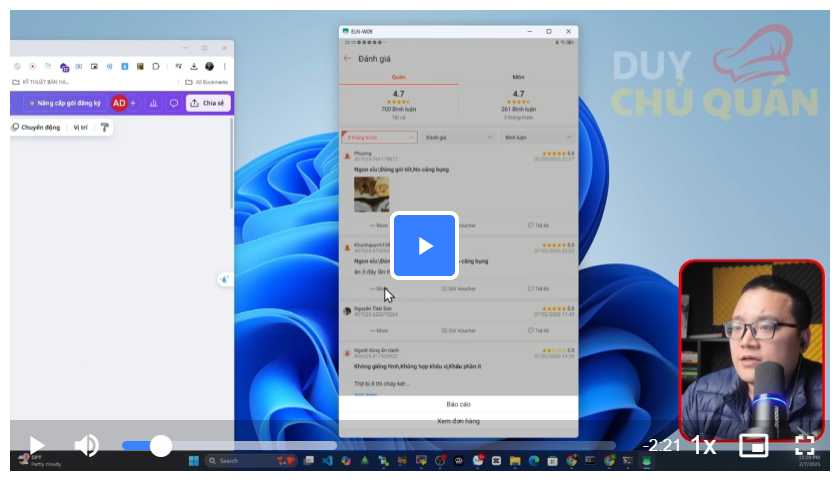The image size is (837, 490).
Task: Switch to the Quán tab
Action: click(x=398, y=76)
